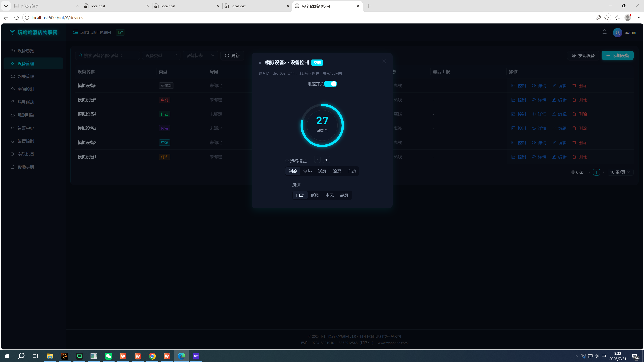
Task: Set fan speed to 自动
Action: click(x=300, y=195)
